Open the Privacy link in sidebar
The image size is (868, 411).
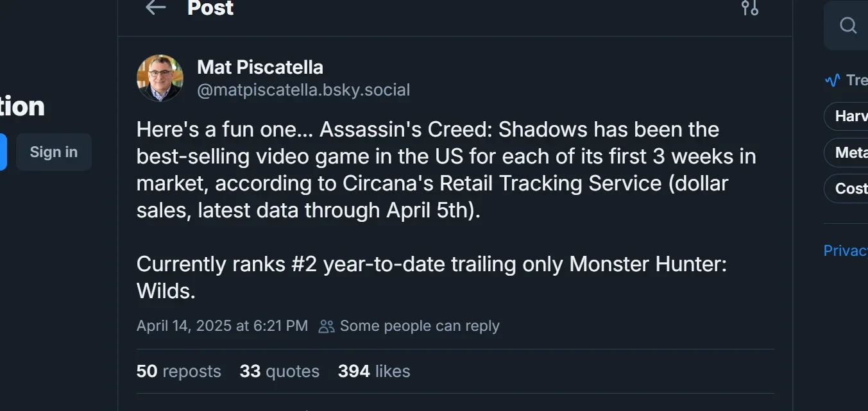[x=845, y=251]
